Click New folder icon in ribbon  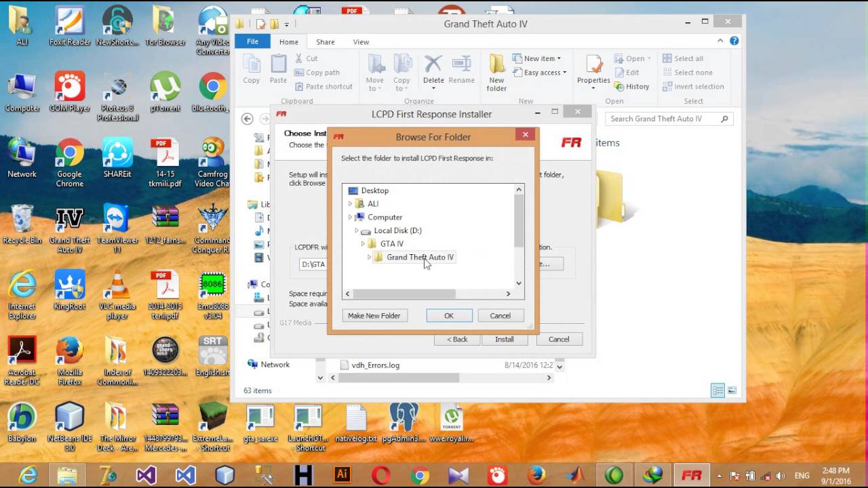click(496, 73)
